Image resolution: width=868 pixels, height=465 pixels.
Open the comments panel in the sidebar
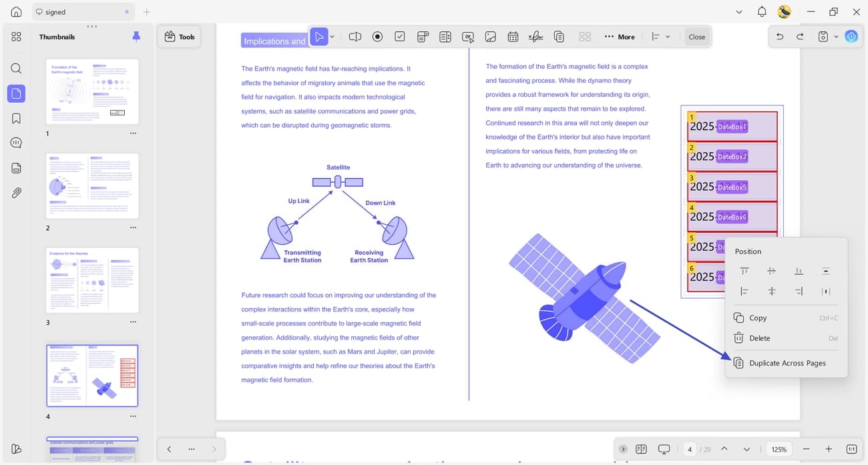coord(16,143)
